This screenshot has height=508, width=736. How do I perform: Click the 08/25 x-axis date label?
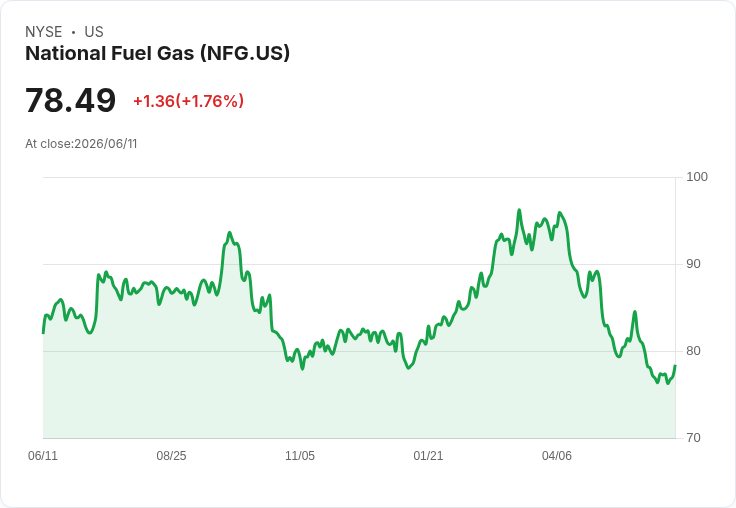tap(171, 456)
